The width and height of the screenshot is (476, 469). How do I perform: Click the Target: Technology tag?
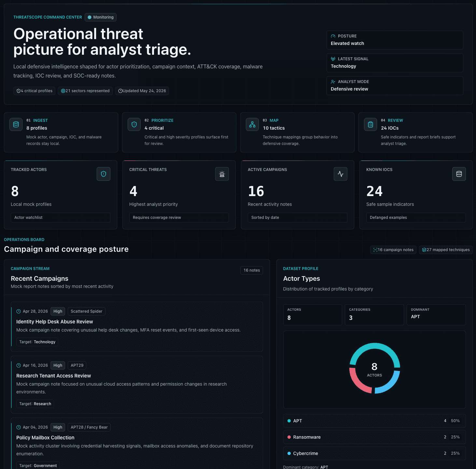[37, 342]
